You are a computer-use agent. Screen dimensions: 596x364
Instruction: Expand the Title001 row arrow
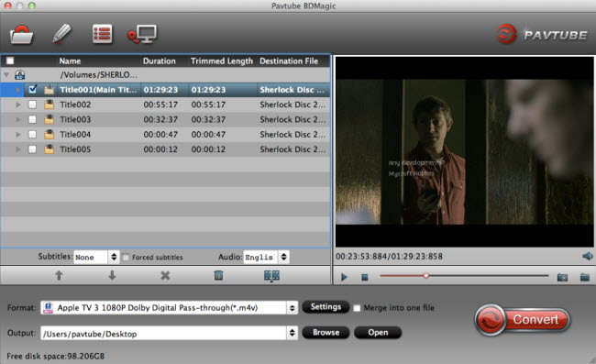pos(17,90)
